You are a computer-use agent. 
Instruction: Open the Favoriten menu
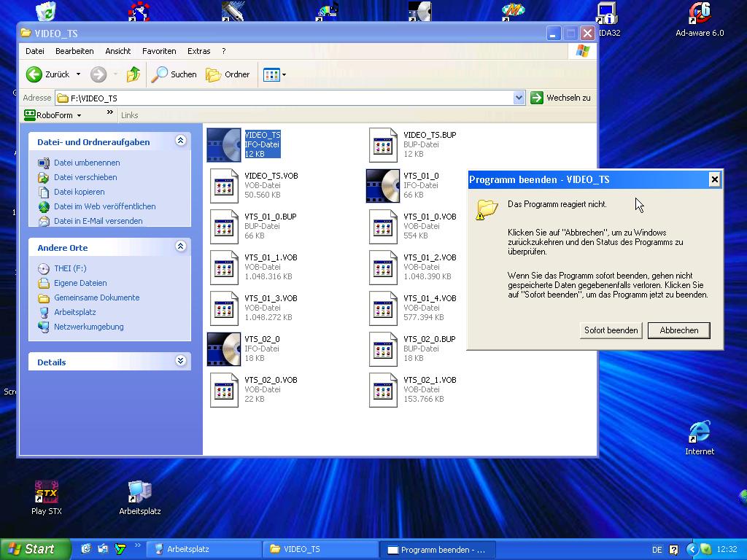159,51
